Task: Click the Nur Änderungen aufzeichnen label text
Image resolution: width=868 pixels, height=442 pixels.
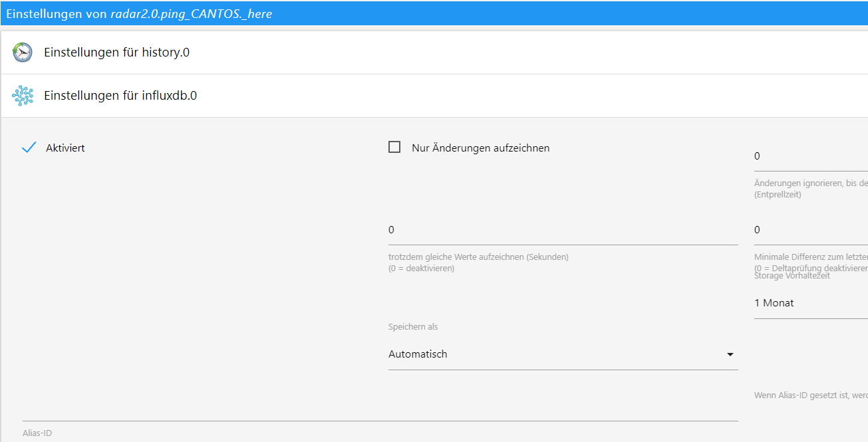Action: [480, 148]
